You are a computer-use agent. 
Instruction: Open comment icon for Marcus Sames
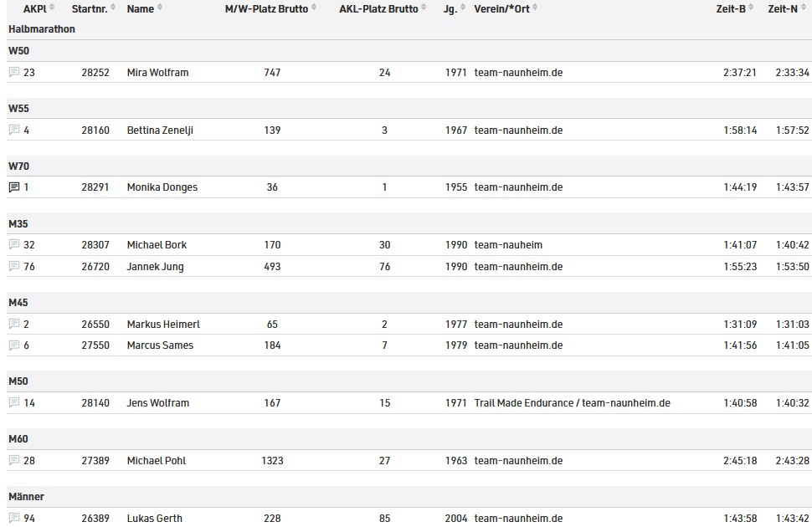click(14, 345)
